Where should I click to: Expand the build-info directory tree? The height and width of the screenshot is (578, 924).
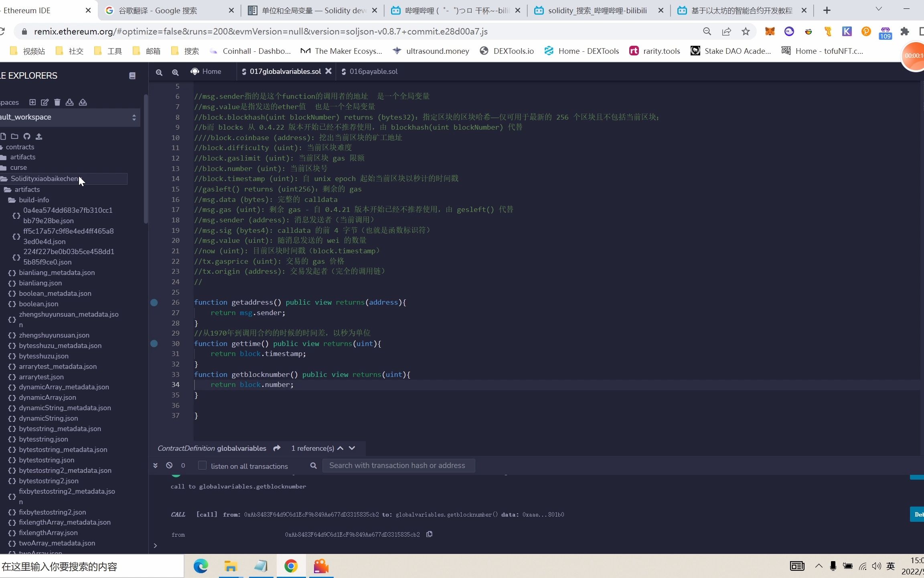tap(33, 199)
